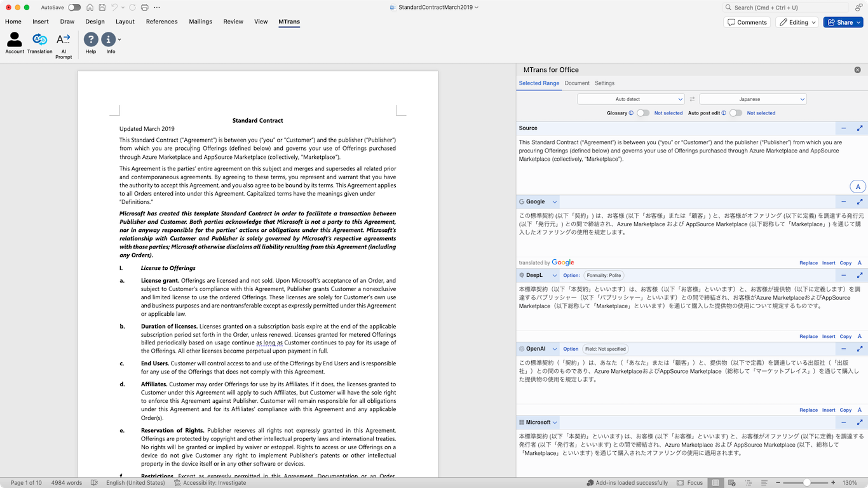This screenshot has height=488, width=868.
Task: Expand the Microsoft engine dropdown arrow
Action: (x=555, y=423)
